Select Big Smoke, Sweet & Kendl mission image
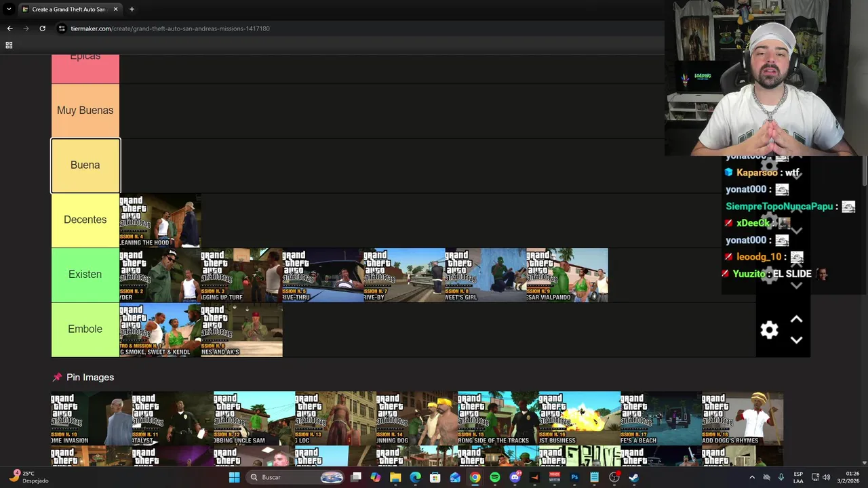Screen dimensions: 868x488 click(160, 329)
